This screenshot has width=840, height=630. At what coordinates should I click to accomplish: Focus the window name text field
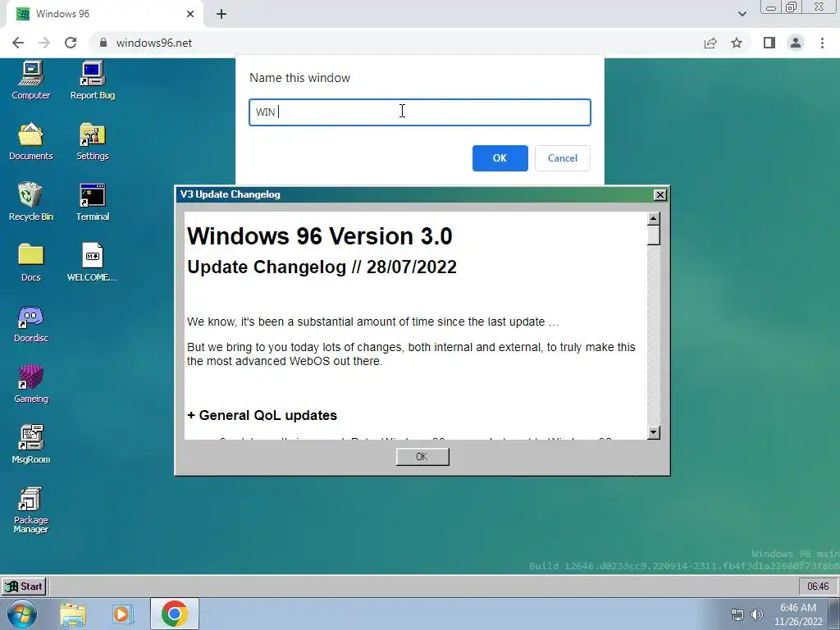pos(420,112)
